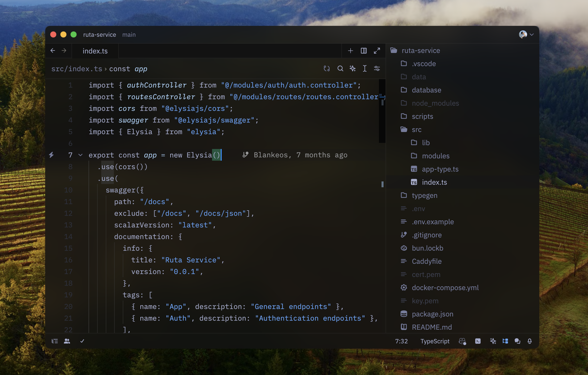Screen dimensions: 588x375
Task: Toggle the collaboration panel people icon
Action: 67,341
